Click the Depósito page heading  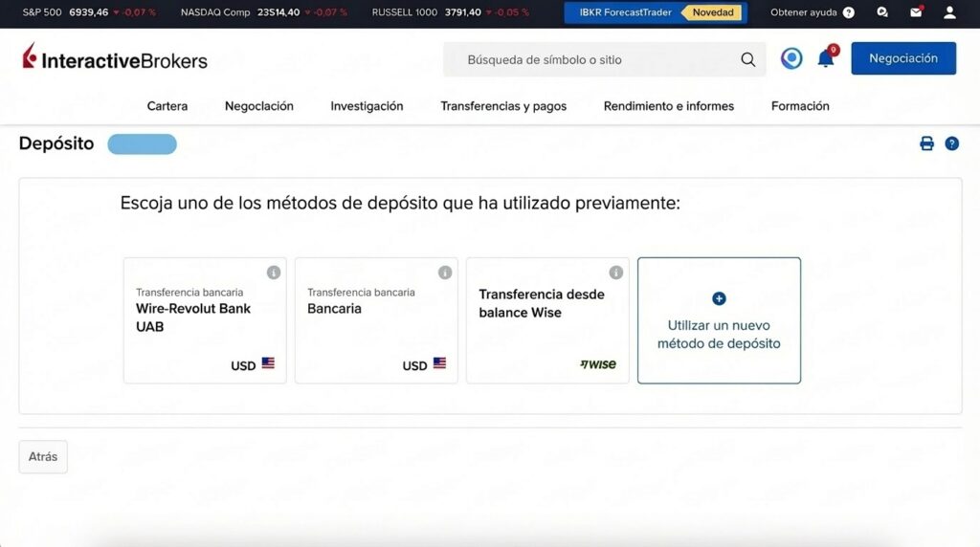[x=56, y=143]
